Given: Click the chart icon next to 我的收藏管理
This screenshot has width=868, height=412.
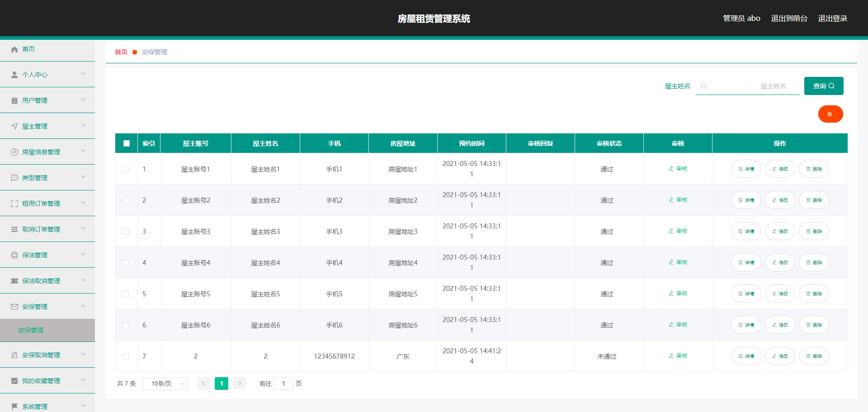Looking at the screenshot, I should click(14, 381).
